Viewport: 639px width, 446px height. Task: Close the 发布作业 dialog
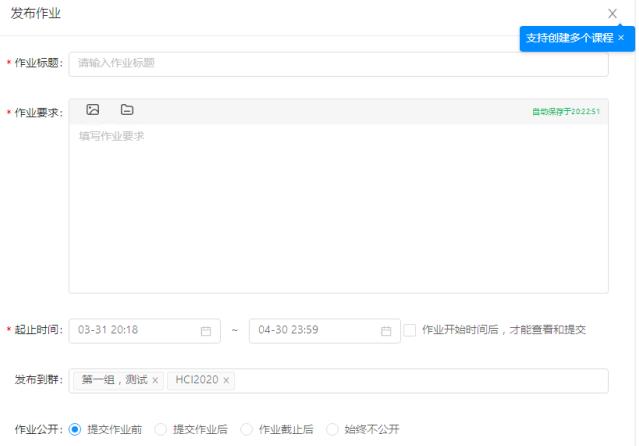(x=612, y=14)
